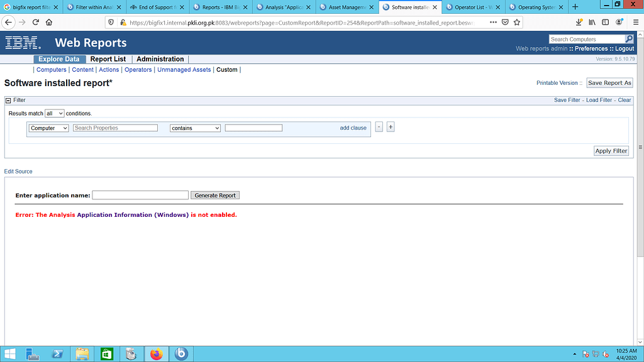Click the search magnifier in the Search Computers box
This screenshot has height=362, width=644.
click(629, 39)
